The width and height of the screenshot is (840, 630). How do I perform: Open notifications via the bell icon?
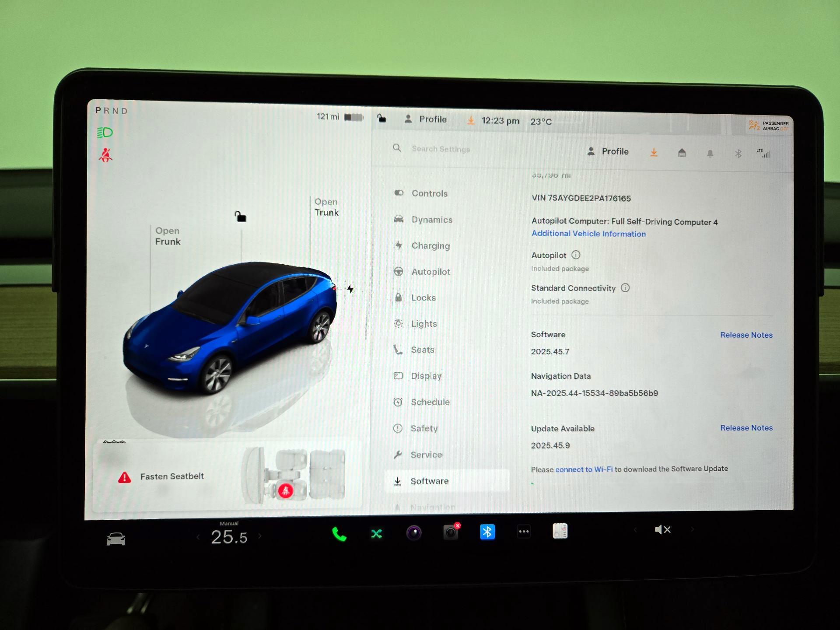710,153
